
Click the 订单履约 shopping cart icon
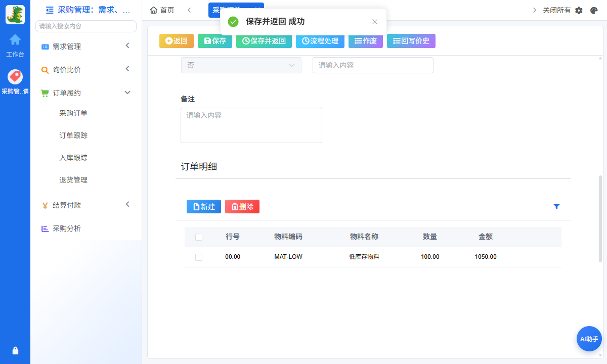tap(45, 93)
